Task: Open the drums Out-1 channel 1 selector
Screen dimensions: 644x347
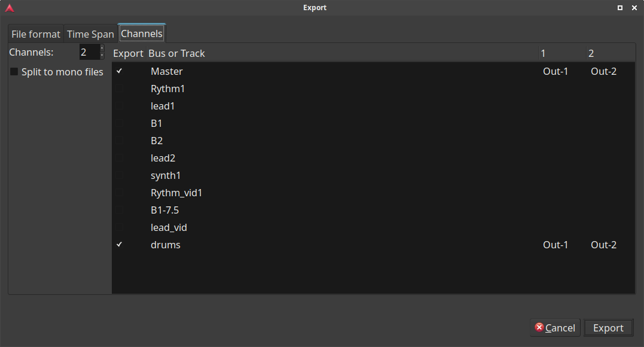Action: point(556,245)
